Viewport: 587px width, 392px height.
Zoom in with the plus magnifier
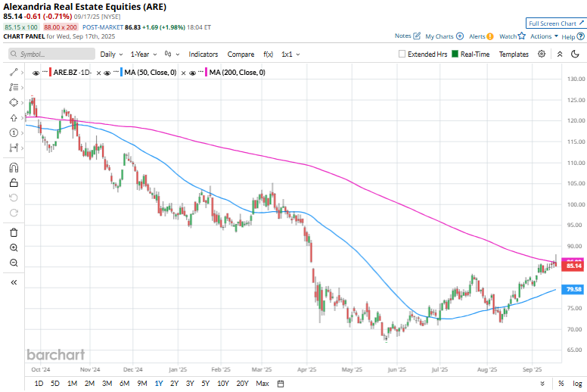coord(14,247)
